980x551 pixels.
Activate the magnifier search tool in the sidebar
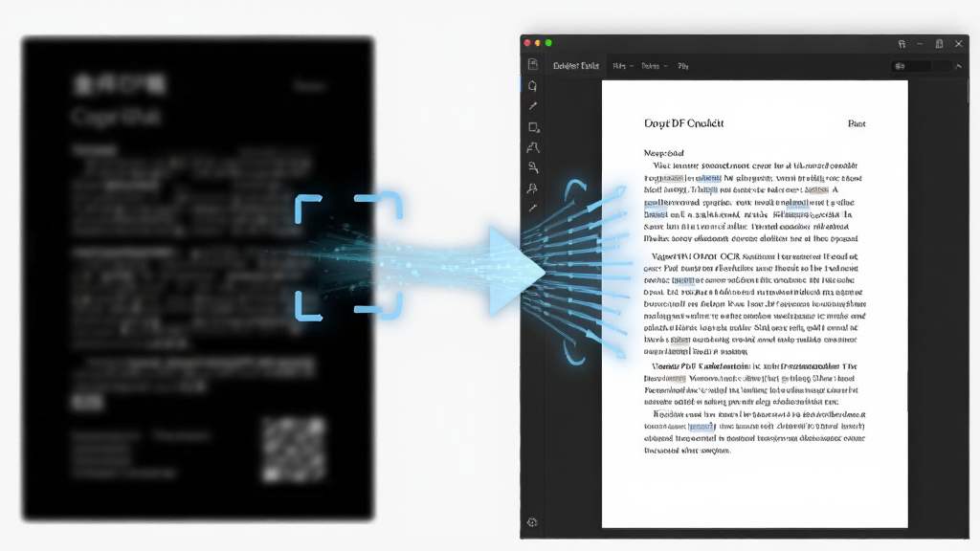point(533,167)
